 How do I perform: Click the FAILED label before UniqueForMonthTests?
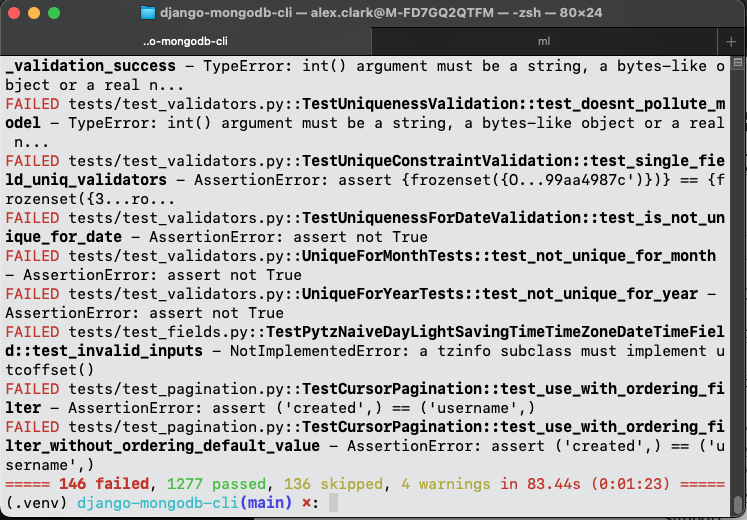point(32,256)
